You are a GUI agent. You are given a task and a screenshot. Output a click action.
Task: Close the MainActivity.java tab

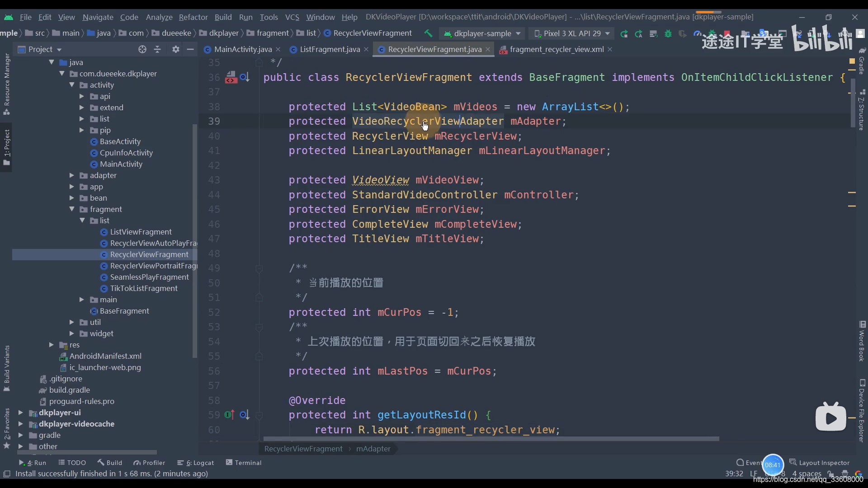278,49
